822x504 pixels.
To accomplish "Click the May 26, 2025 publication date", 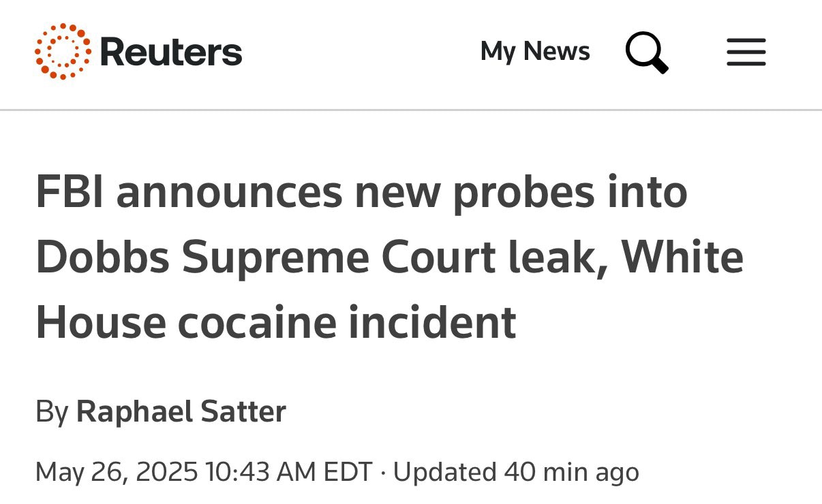I will [117, 471].
